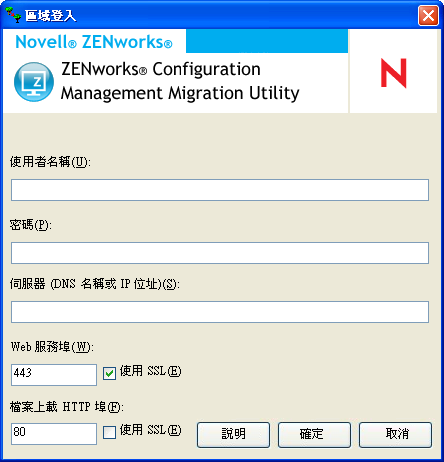Focus the 使用者名稱 username input field

[x=220, y=190]
